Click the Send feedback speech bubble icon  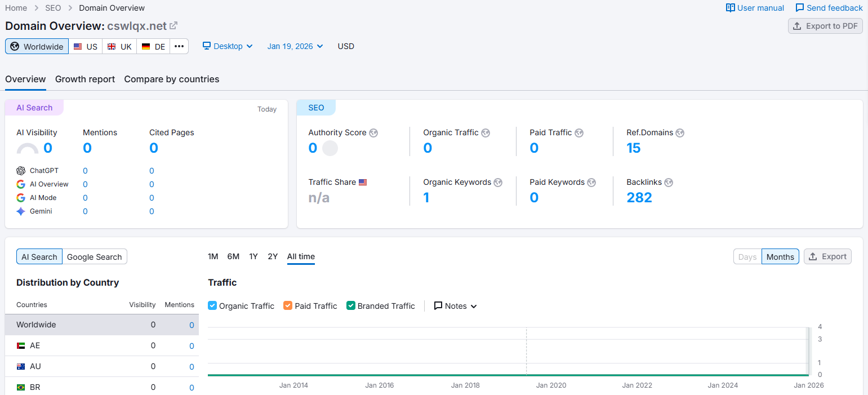(x=800, y=8)
